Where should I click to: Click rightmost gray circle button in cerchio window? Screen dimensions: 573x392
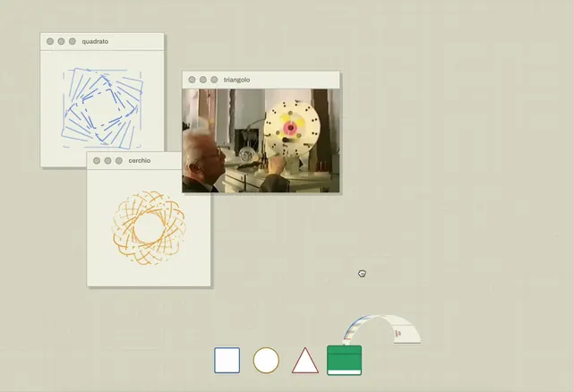[119, 161]
